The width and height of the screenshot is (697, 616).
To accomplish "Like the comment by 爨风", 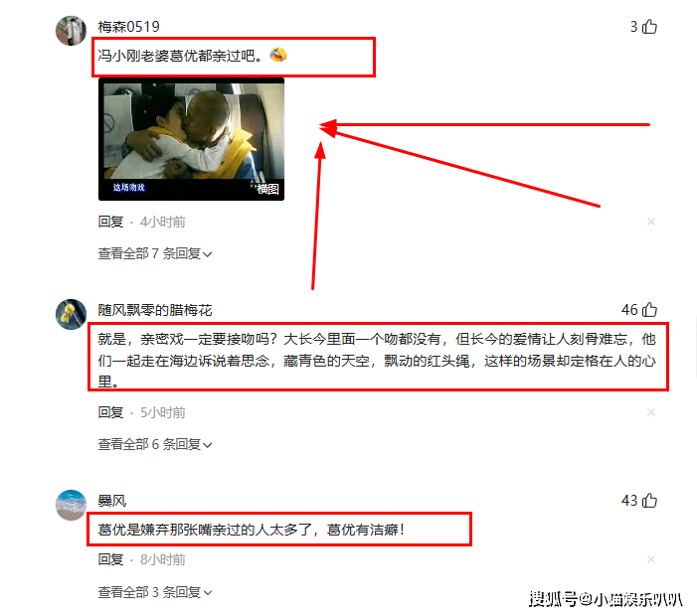I will (649, 501).
